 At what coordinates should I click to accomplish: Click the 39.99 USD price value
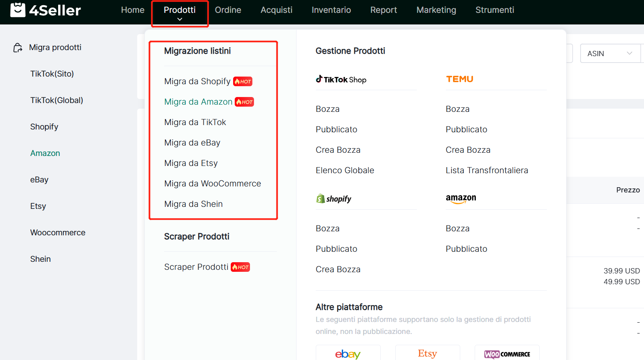622,271
